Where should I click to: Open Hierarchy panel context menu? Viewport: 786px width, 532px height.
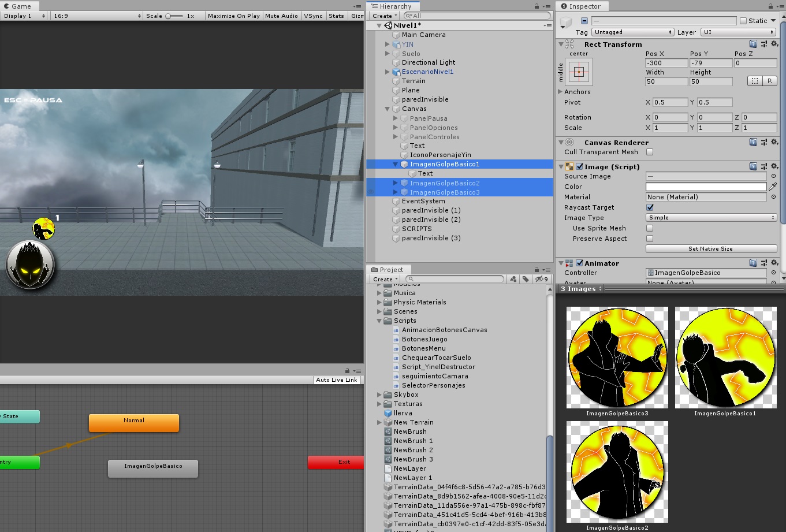[x=547, y=6]
